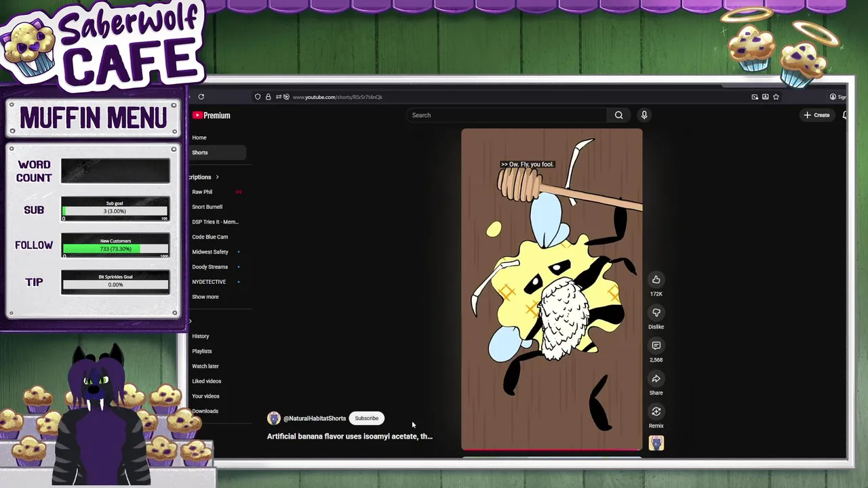Open History in the sidebar
868x488 pixels.
(201, 336)
